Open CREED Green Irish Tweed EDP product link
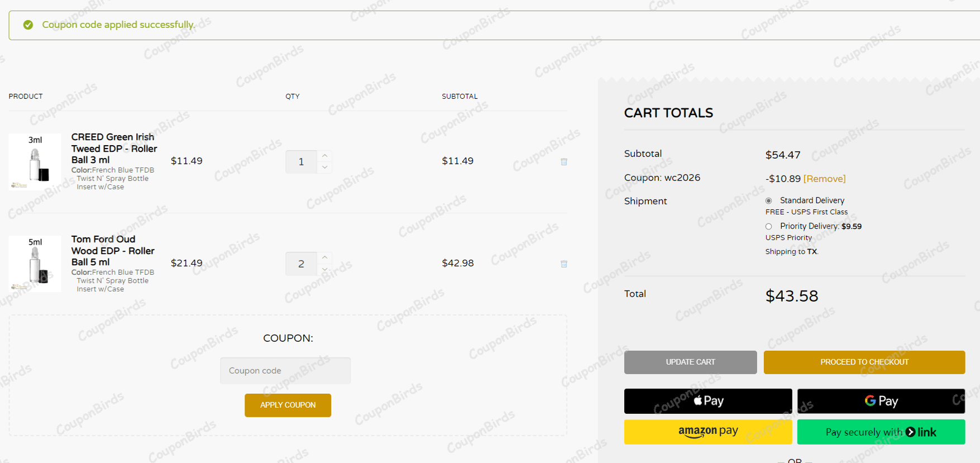The height and width of the screenshot is (463, 980). 114,149
